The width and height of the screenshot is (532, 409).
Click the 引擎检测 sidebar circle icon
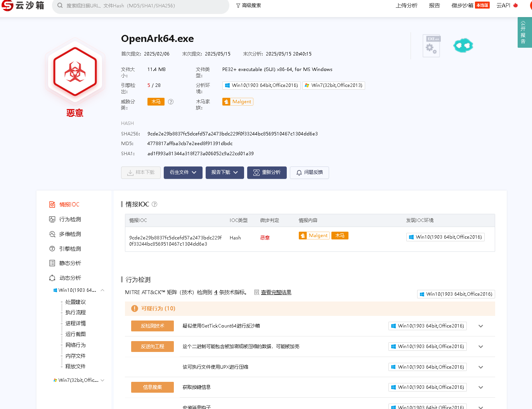coord(52,249)
